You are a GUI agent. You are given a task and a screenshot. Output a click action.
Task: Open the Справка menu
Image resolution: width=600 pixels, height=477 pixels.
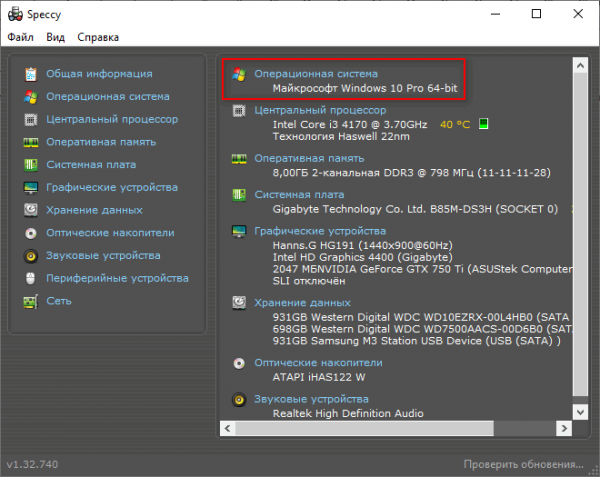(98, 37)
